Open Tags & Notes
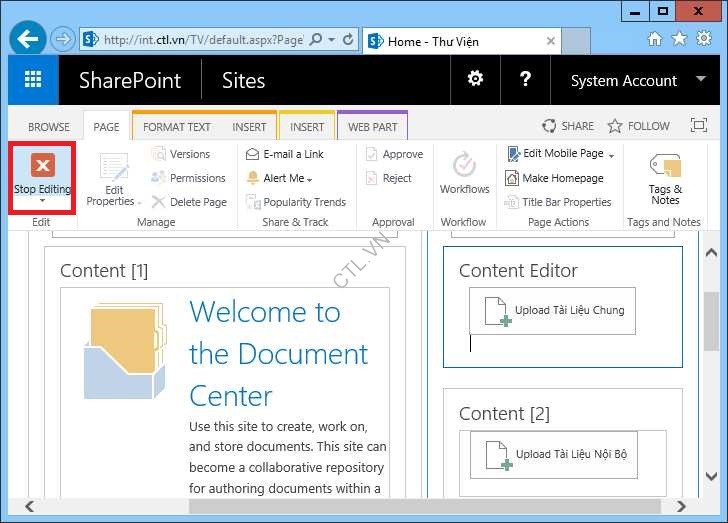728x523 pixels. [x=664, y=166]
